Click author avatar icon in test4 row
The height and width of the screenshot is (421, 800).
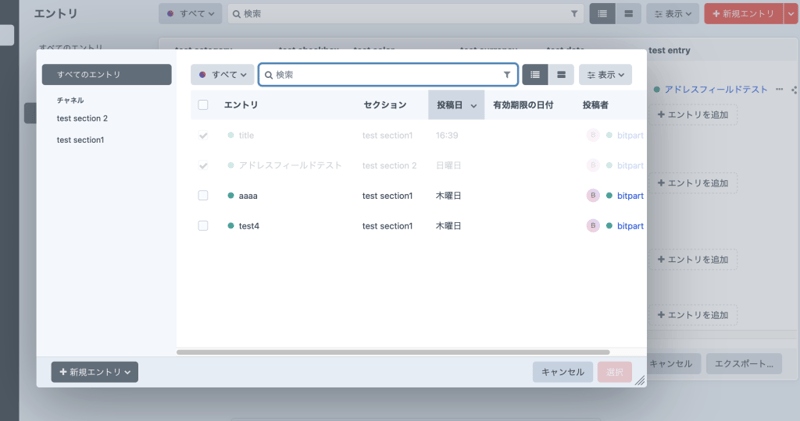tap(593, 226)
